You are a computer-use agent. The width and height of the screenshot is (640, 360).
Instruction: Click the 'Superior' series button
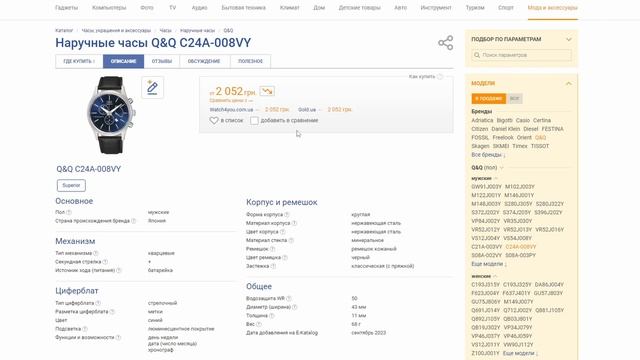click(71, 185)
